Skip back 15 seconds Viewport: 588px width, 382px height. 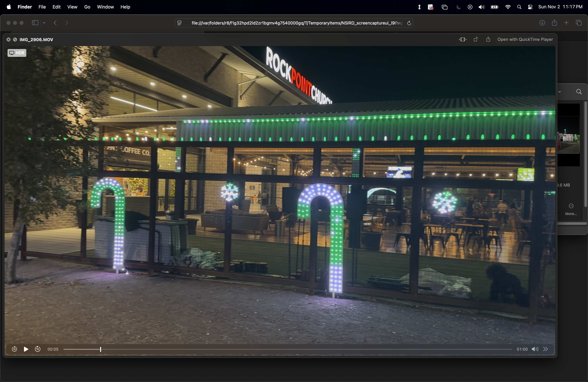click(14, 349)
